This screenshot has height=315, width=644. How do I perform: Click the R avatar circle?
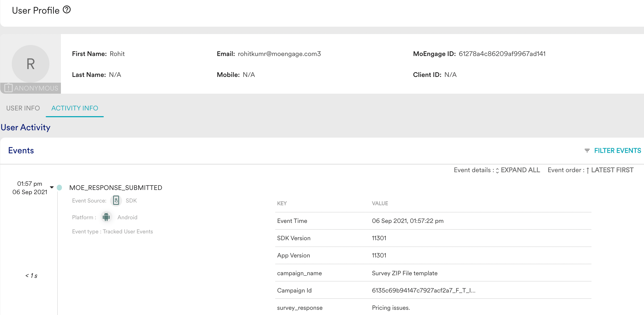point(31,64)
